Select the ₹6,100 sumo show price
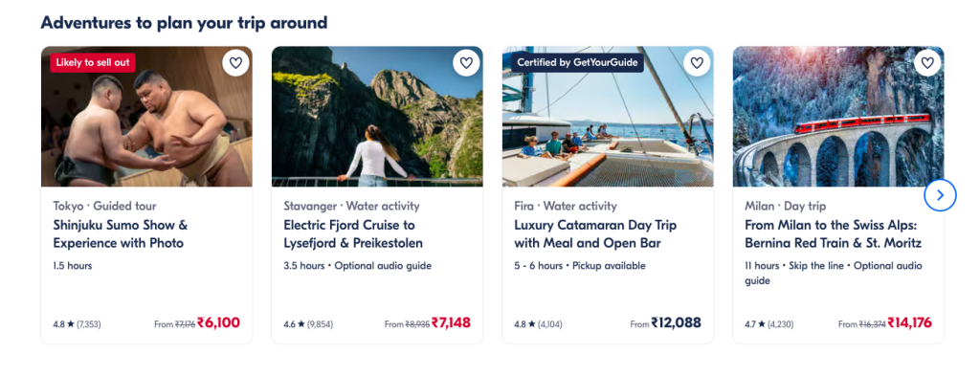 [x=219, y=323]
